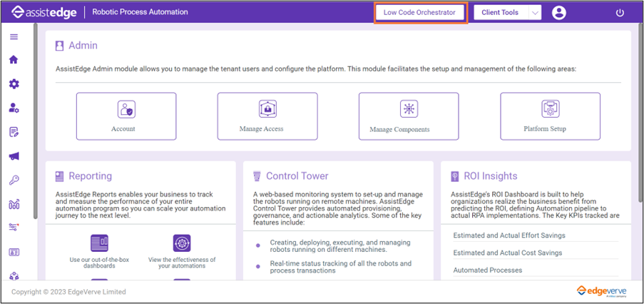
Task: Click the power logout icon
Action: pos(620,13)
